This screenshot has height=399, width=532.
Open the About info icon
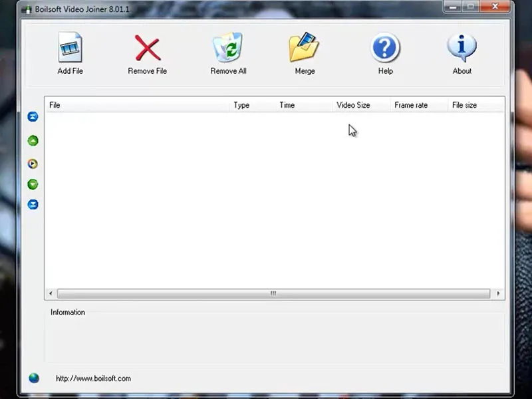(x=462, y=47)
